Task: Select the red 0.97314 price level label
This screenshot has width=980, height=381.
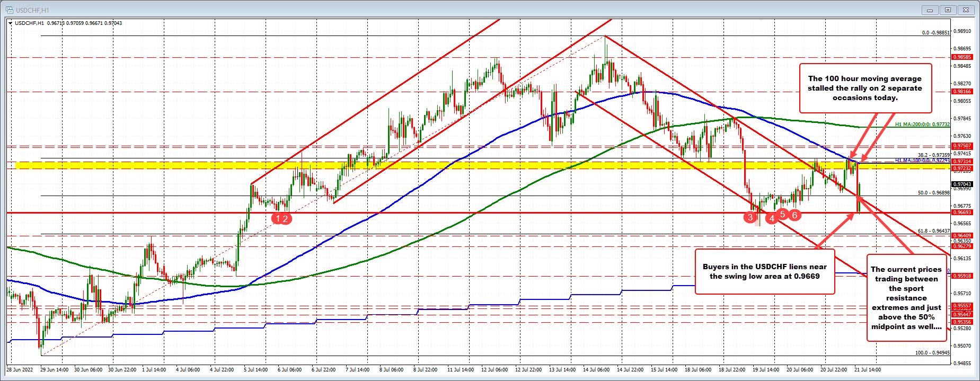Action: [962, 161]
